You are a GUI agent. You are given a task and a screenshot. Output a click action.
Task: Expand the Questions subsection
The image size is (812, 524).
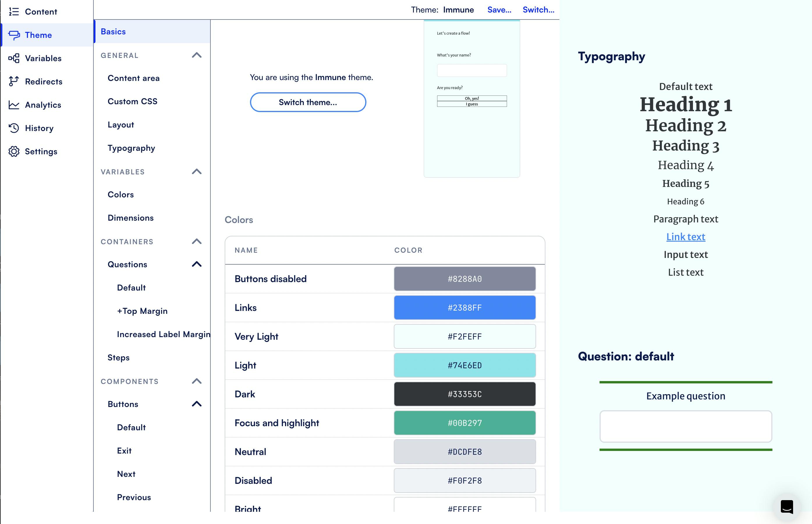click(196, 263)
